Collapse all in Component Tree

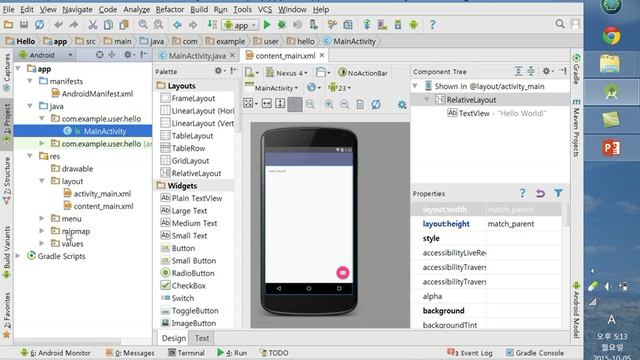click(531, 71)
